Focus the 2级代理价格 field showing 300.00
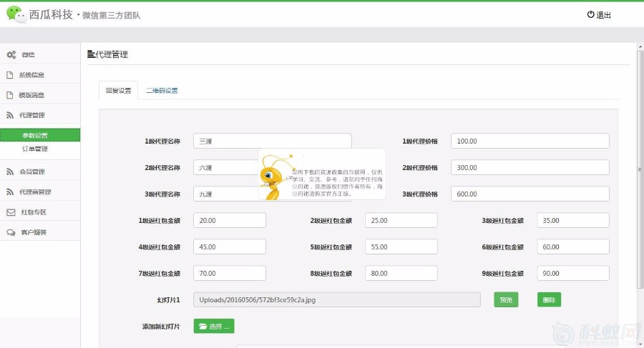The image size is (644, 348). point(530,167)
